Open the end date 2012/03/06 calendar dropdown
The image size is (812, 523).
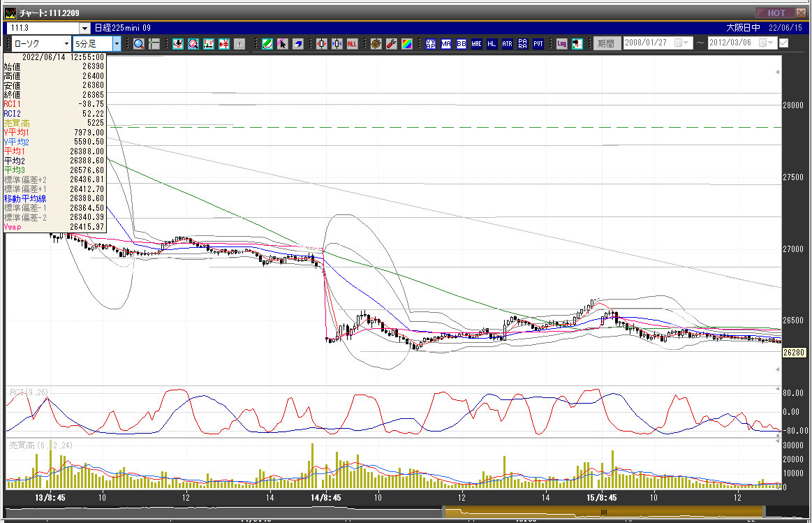(x=766, y=43)
